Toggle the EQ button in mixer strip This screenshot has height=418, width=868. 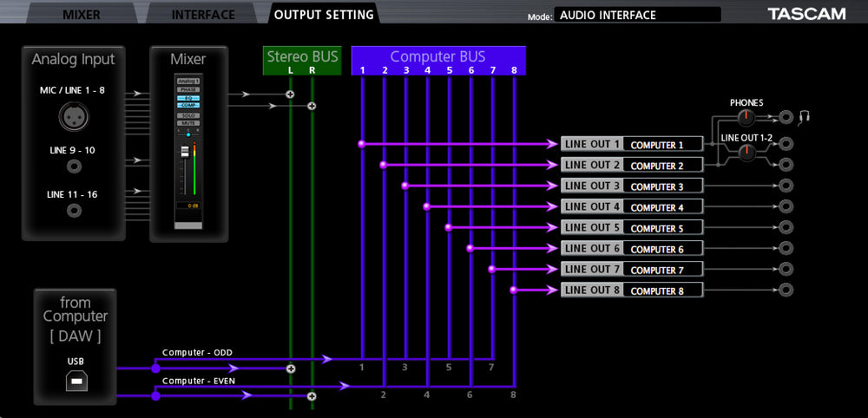coord(187,98)
